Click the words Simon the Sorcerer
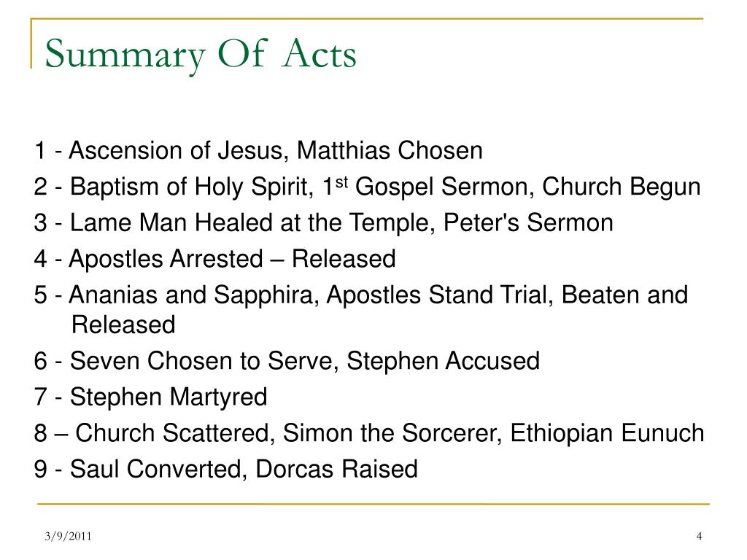Screen dimensions: 747x560 coord(392,433)
